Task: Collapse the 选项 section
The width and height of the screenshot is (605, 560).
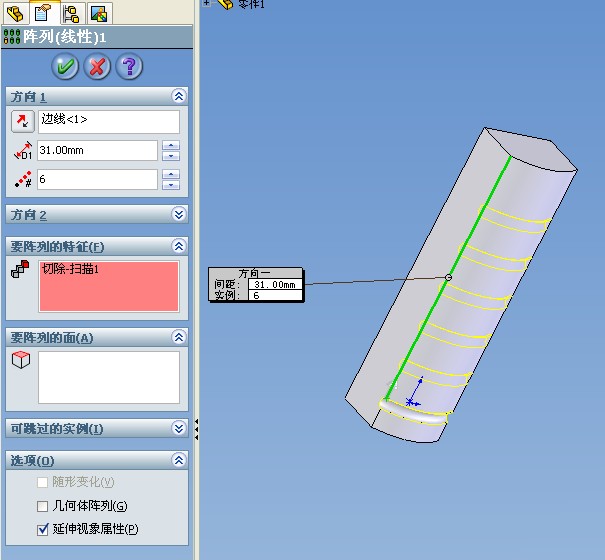Action: 179,460
